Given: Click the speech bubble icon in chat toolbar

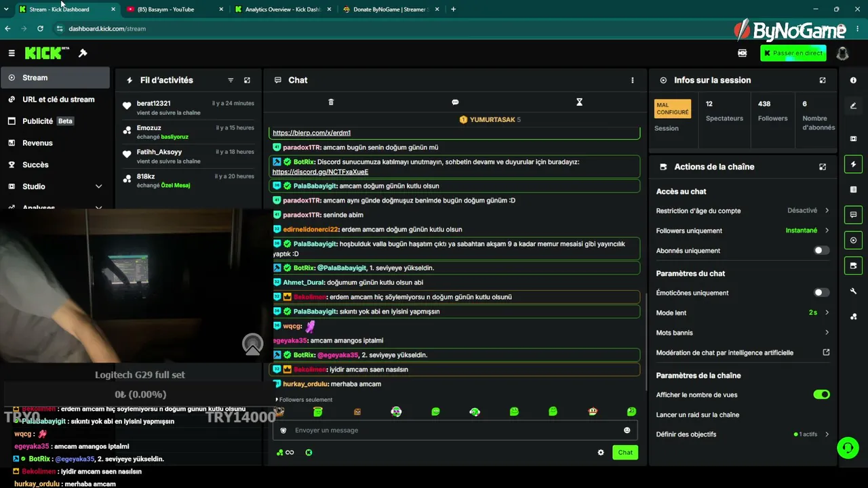Looking at the screenshot, I should pyautogui.click(x=455, y=102).
